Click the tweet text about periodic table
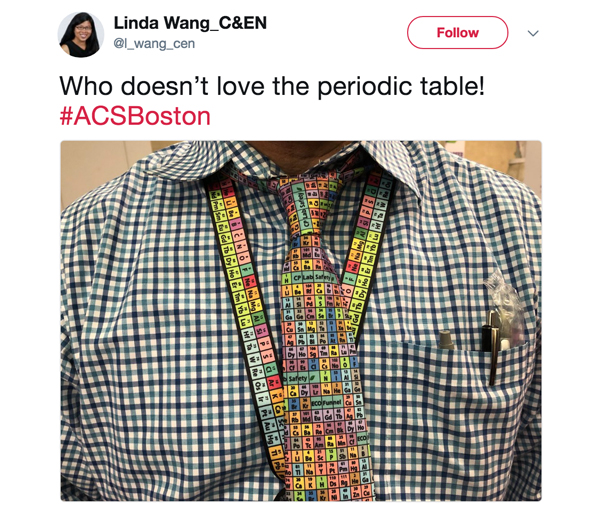 (x=272, y=86)
